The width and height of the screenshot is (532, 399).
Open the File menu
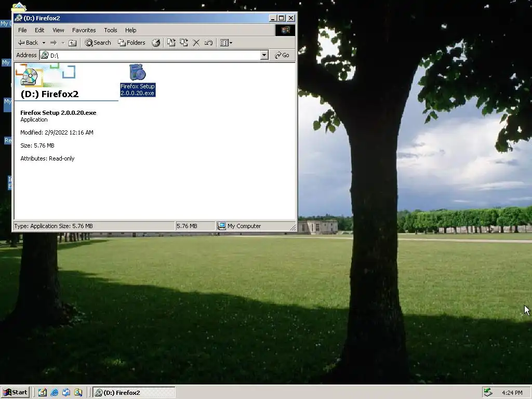coord(22,30)
